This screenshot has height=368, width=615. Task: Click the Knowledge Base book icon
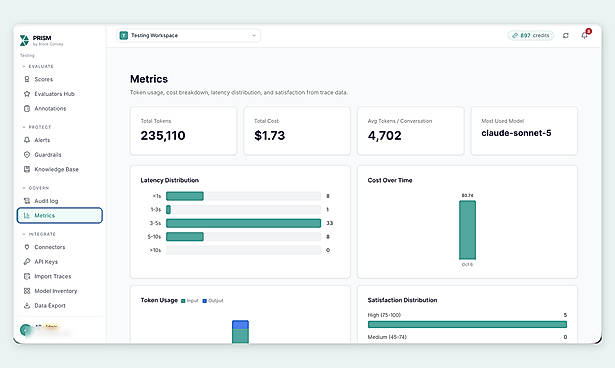tap(27, 169)
